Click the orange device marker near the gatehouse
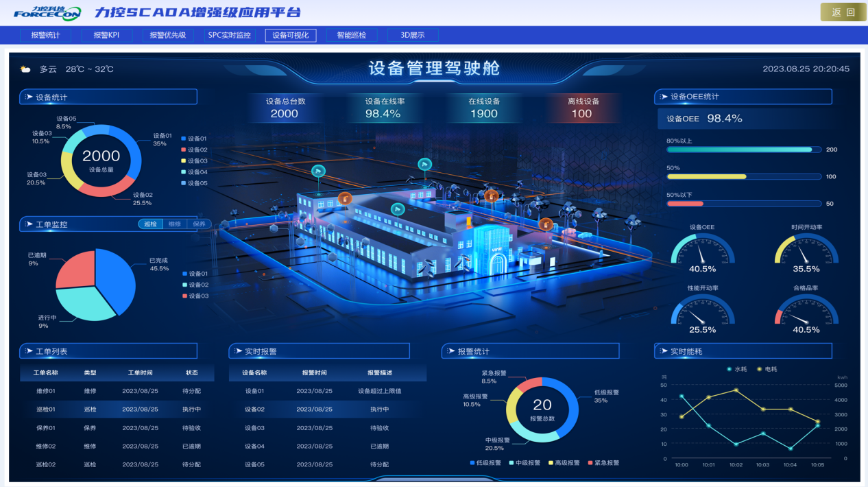 click(546, 224)
